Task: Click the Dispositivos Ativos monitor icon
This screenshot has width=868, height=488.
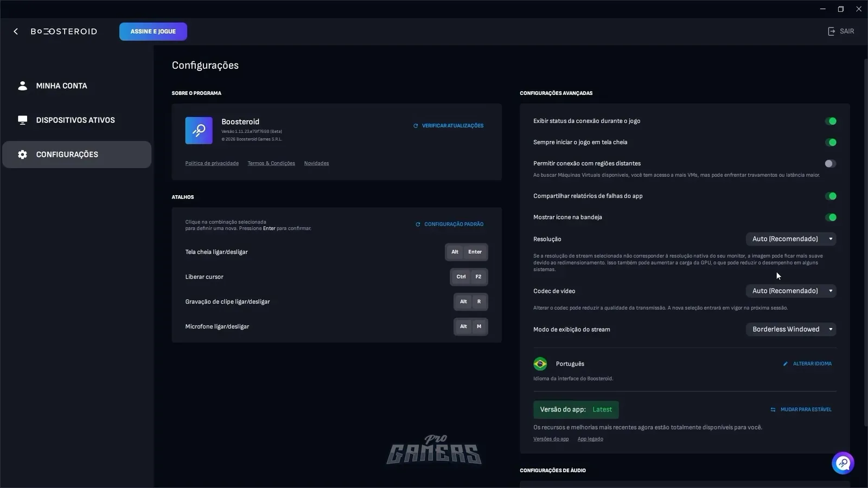Action: [x=22, y=120]
